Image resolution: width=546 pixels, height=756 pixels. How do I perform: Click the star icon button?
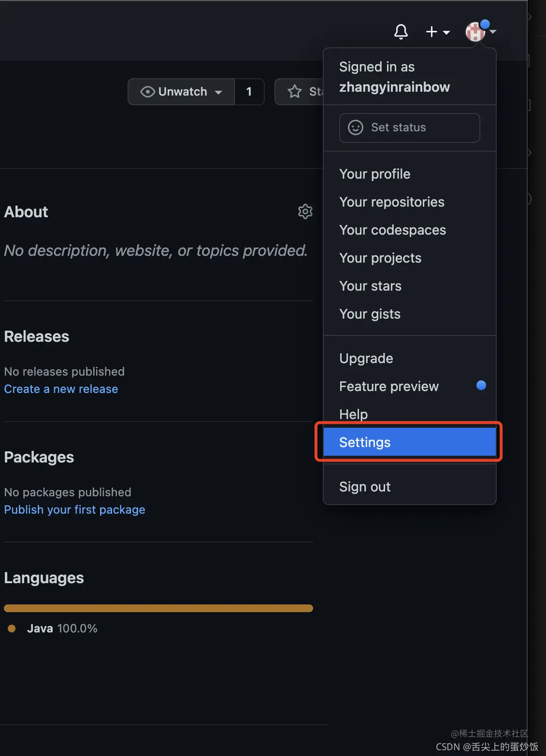295,91
